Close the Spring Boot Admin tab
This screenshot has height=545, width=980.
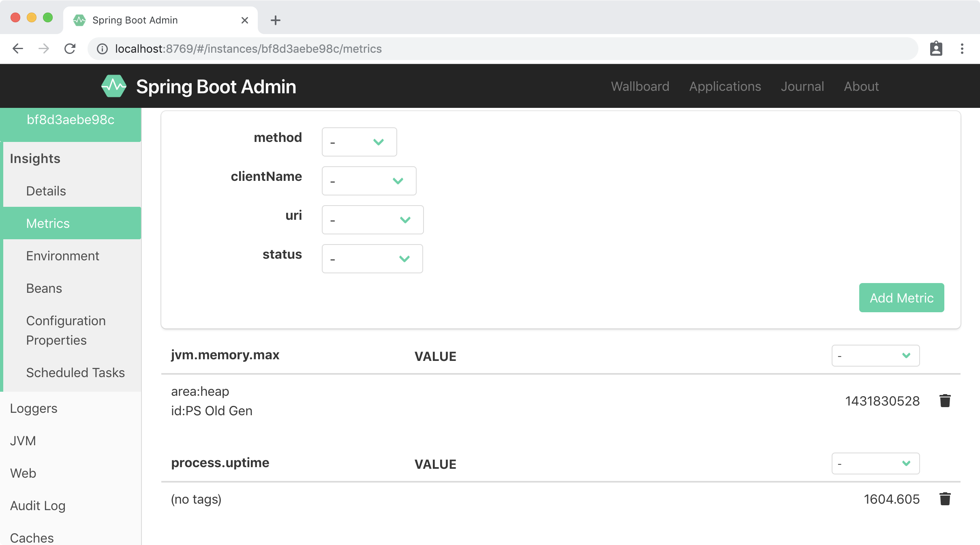click(244, 20)
